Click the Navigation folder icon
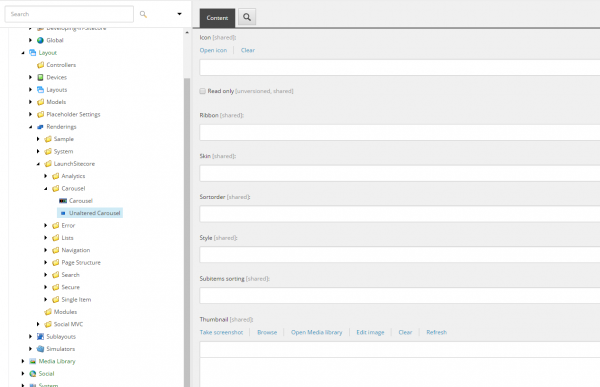This screenshot has width=600, height=387. (55, 250)
